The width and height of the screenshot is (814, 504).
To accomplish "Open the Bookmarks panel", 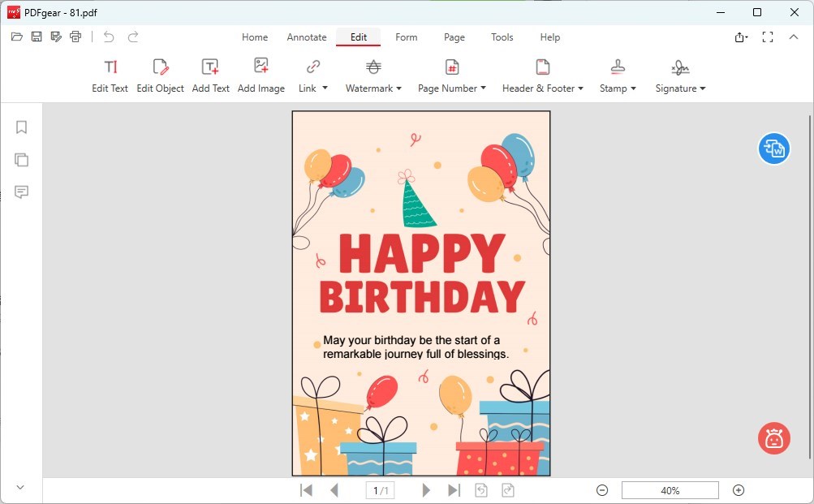I will 21,127.
